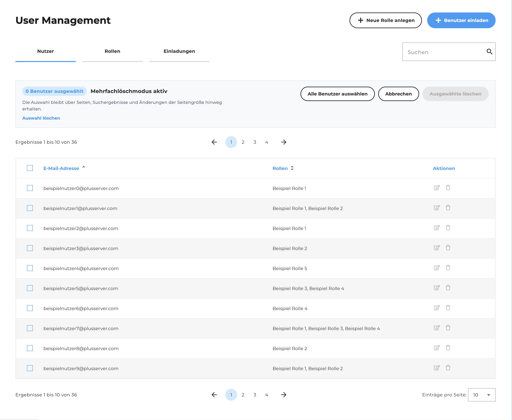512x420 pixels.
Task: Switch to the Nutzer tab
Action: (45, 52)
